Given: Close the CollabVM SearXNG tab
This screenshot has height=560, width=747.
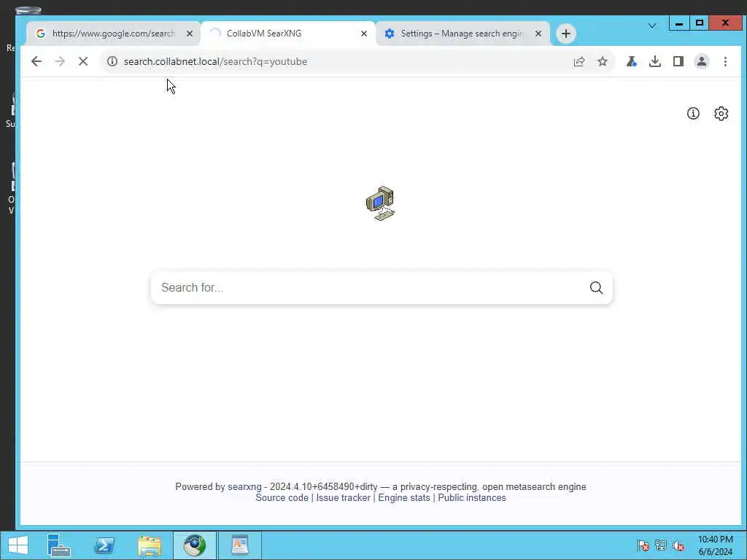Looking at the screenshot, I should pyautogui.click(x=363, y=34).
